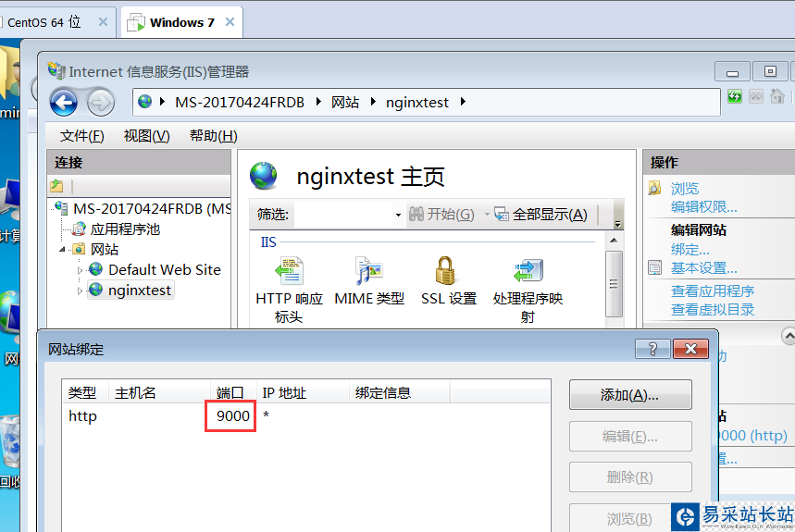The width and height of the screenshot is (795, 532).
Task: Click MS-20170424FRDB in the breadcrumb
Action: coord(240,103)
